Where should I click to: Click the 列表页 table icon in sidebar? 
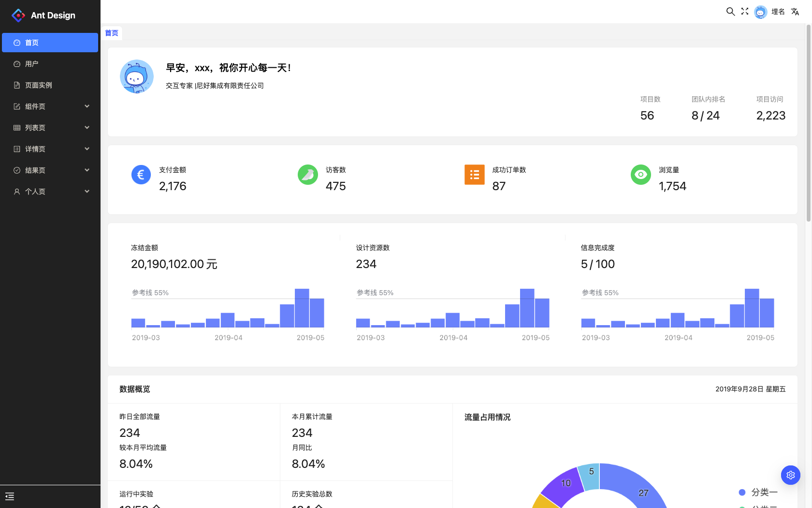17,128
